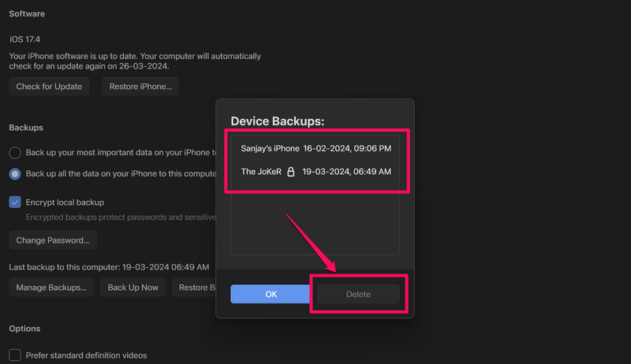Click Restore iPhone... button

(x=140, y=87)
